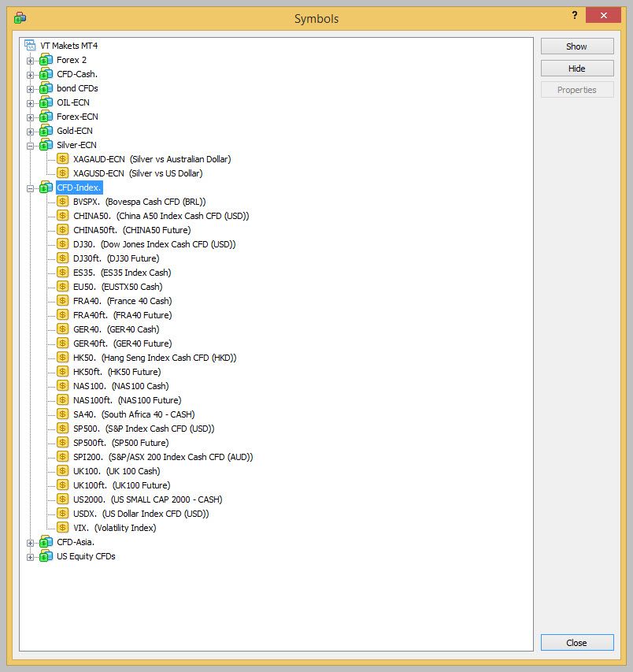Viewport: 633px width, 672px height.
Task: Click the FRA40. symbol coin icon
Action: click(x=62, y=300)
